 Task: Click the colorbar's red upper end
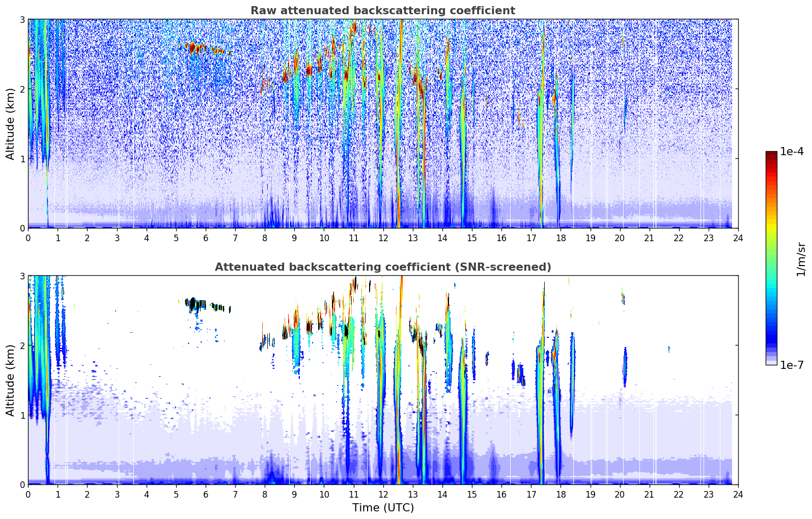pos(771,158)
